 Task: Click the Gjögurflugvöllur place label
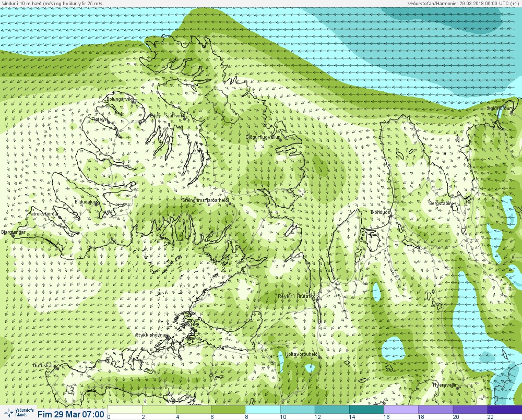263,137
